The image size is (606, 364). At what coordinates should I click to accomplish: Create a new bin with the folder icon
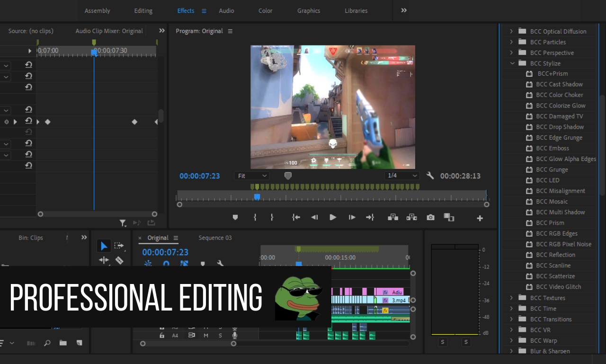(63, 343)
